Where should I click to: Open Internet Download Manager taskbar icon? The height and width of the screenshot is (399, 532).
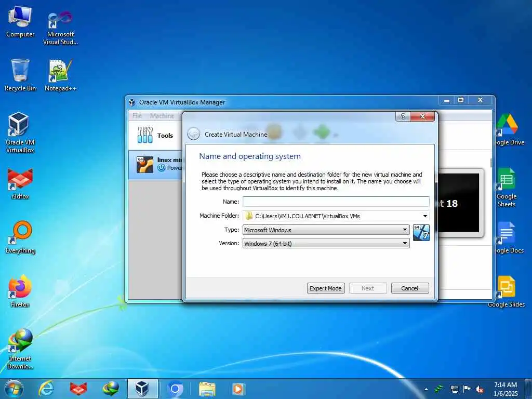click(x=111, y=389)
